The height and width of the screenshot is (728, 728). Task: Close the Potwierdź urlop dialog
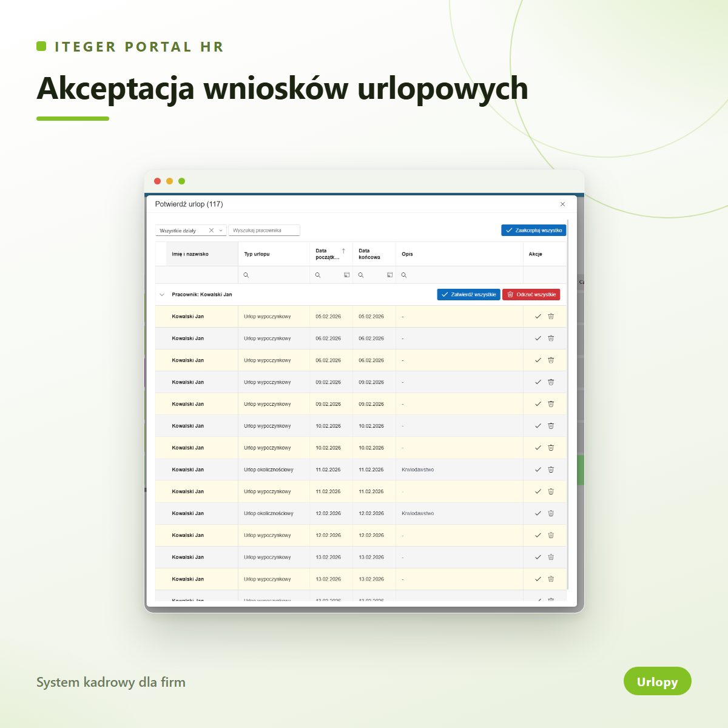point(562,204)
